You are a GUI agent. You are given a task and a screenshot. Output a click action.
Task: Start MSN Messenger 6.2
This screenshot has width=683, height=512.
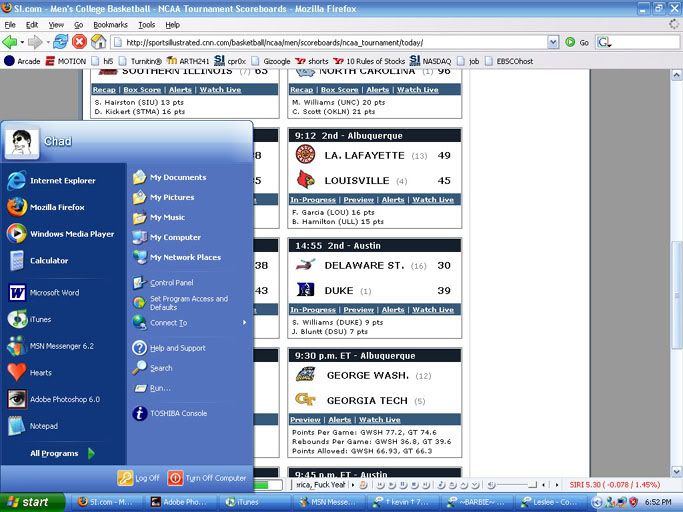pos(51,346)
